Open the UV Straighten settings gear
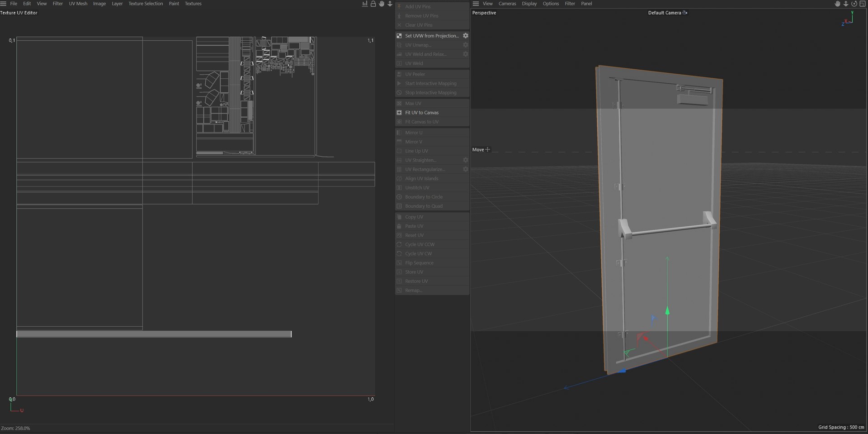The image size is (868, 434). tap(465, 160)
